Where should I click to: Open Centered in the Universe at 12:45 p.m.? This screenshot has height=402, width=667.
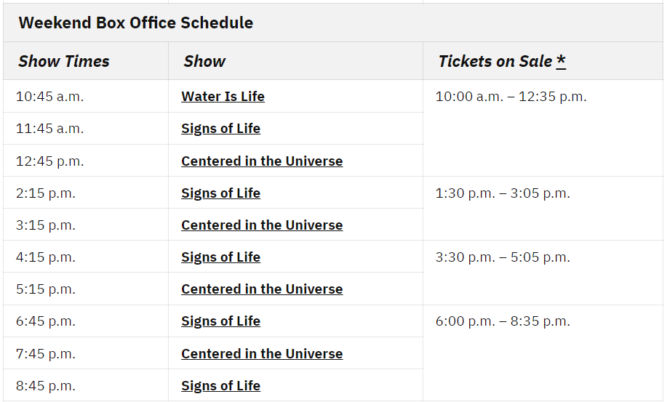[262, 161]
